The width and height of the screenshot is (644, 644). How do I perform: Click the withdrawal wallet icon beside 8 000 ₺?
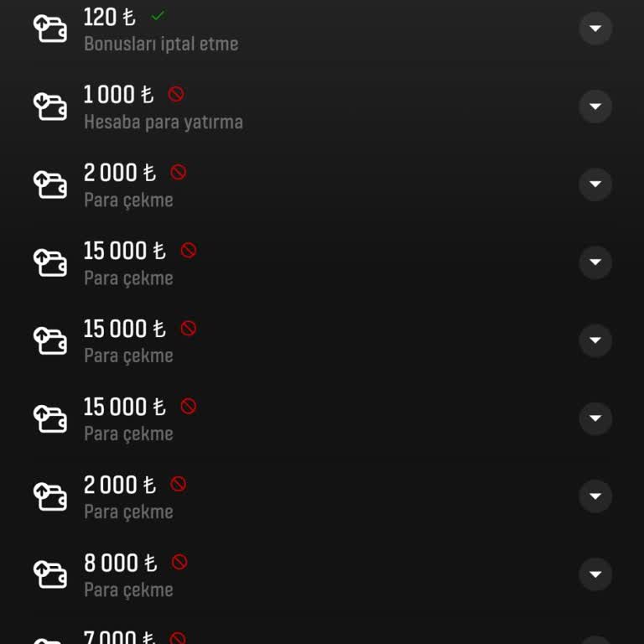pos(49,574)
